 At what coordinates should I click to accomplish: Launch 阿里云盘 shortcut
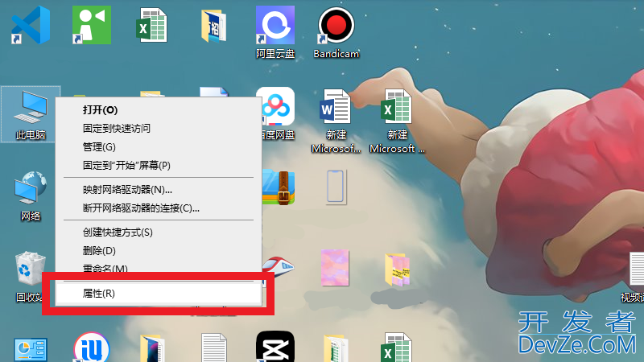click(275, 32)
